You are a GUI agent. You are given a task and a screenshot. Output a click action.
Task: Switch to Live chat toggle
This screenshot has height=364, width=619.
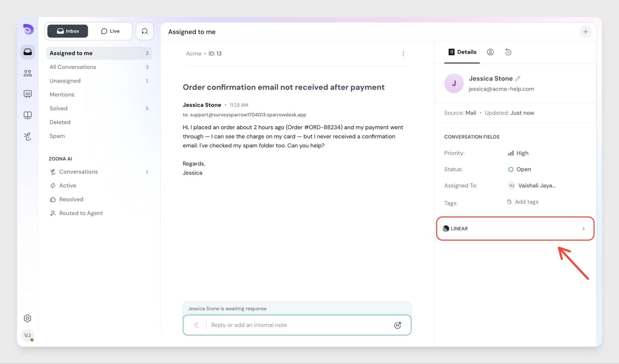click(110, 31)
